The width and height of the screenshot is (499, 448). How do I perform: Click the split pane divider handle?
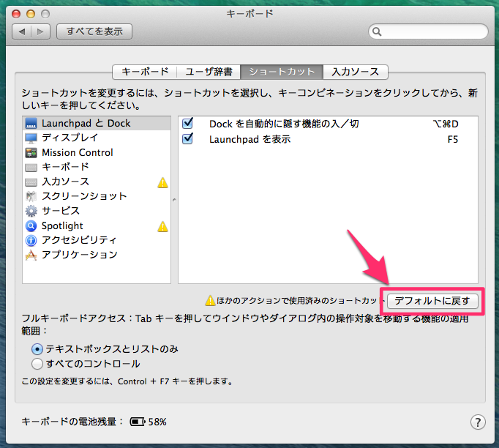point(174,200)
